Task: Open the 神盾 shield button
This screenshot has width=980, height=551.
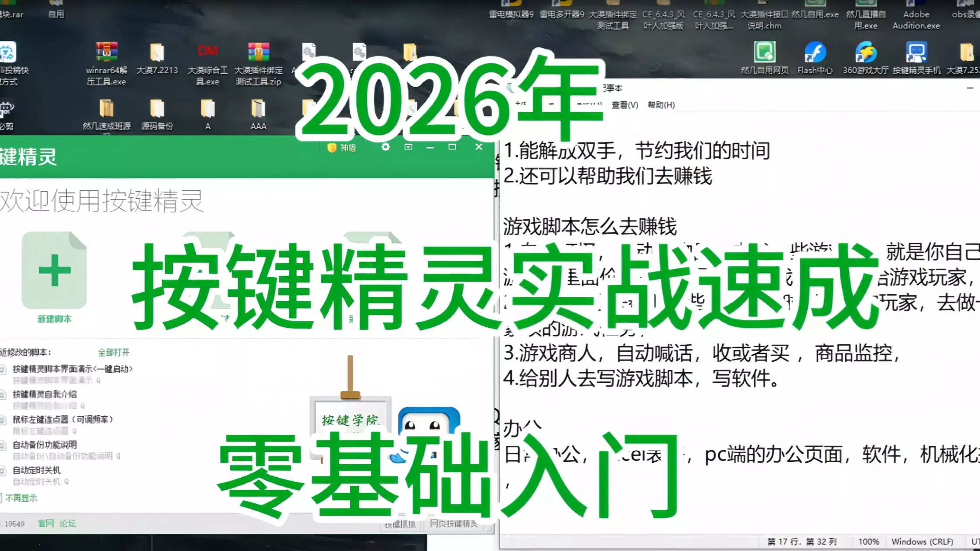Action: click(342, 148)
